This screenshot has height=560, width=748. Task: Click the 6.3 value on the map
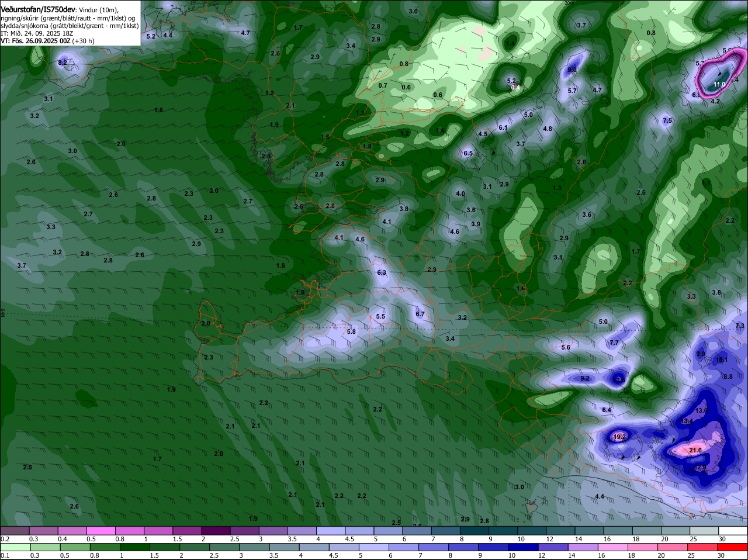point(382,273)
